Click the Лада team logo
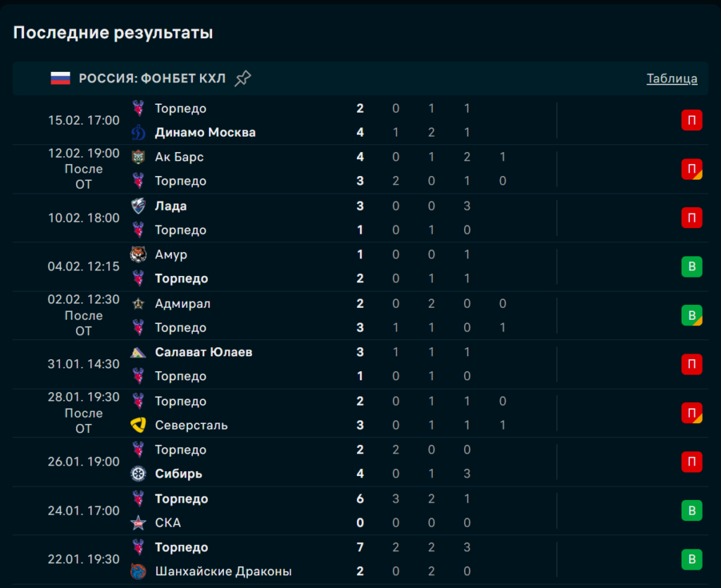 tap(139, 206)
